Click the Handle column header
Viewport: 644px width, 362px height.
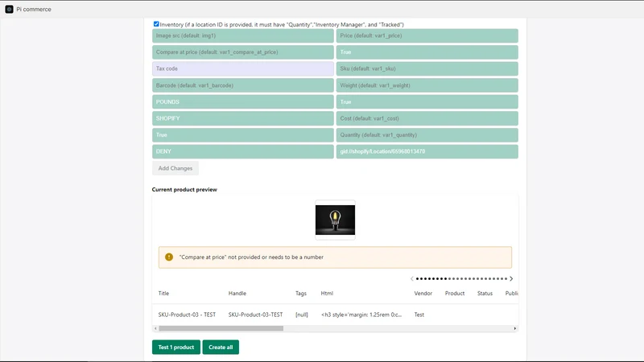point(237,294)
